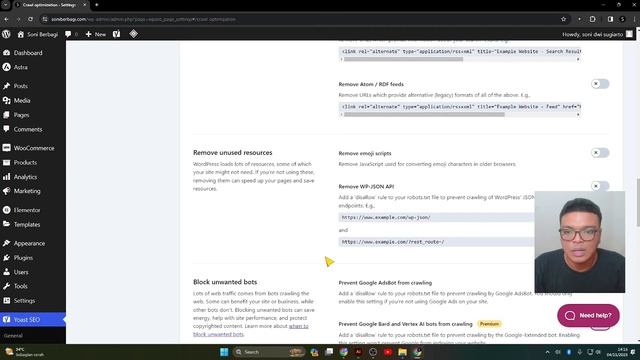This screenshot has width=640, height=360.
Task: Open Howdy, soni dwi sugiarto account menu
Action: 597,34
